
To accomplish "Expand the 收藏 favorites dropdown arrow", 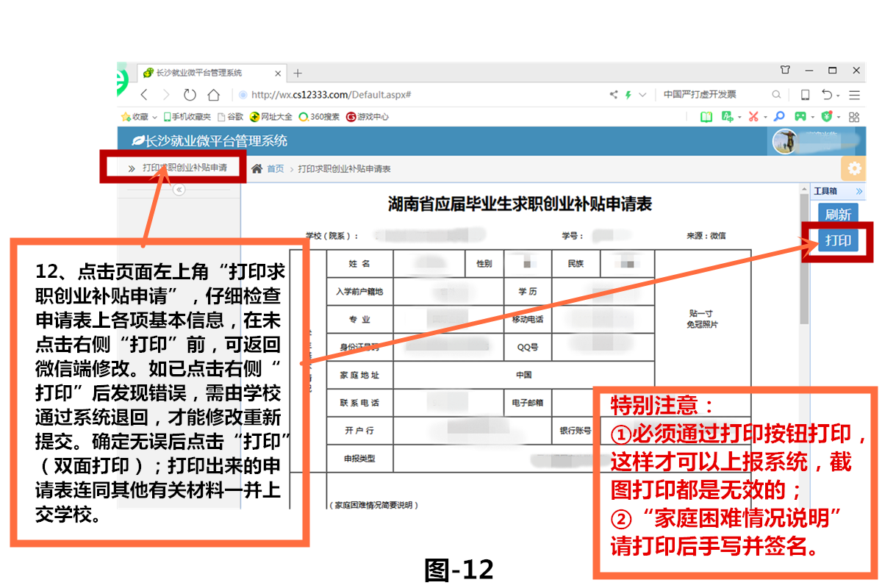I will coord(155,117).
